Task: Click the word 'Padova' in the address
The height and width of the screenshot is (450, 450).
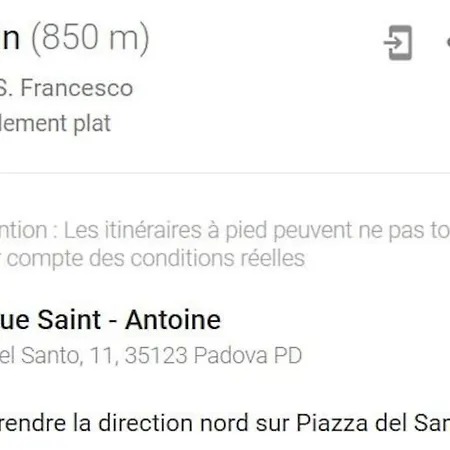Action: point(231,355)
